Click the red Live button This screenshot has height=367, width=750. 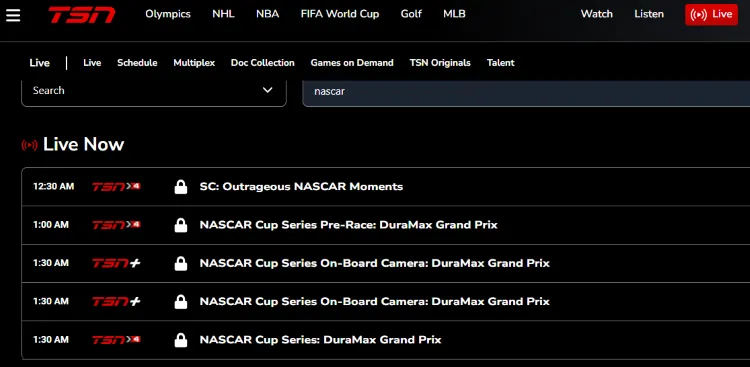tap(711, 14)
